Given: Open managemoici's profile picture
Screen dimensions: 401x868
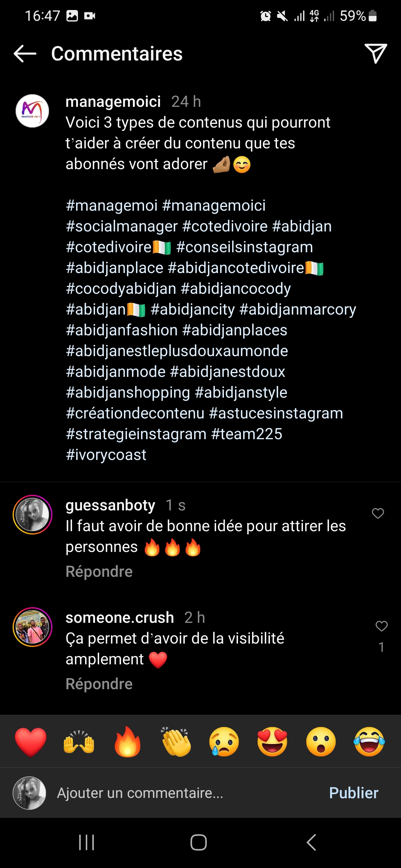Looking at the screenshot, I should click(x=32, y=111).
